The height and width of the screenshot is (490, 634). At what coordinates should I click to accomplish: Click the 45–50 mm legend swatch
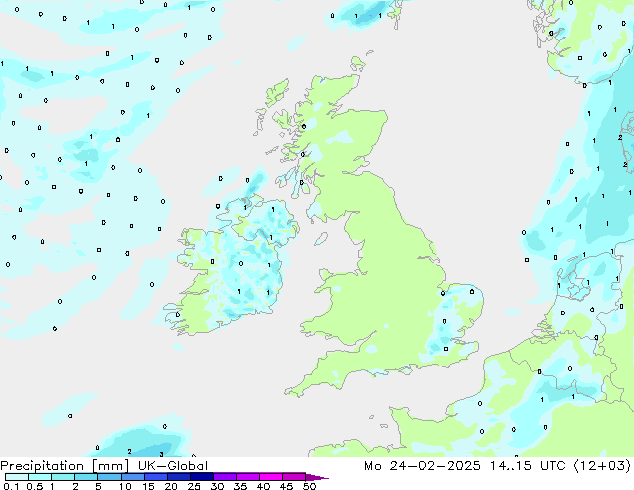pyautogui.click(x=294, y=477)
